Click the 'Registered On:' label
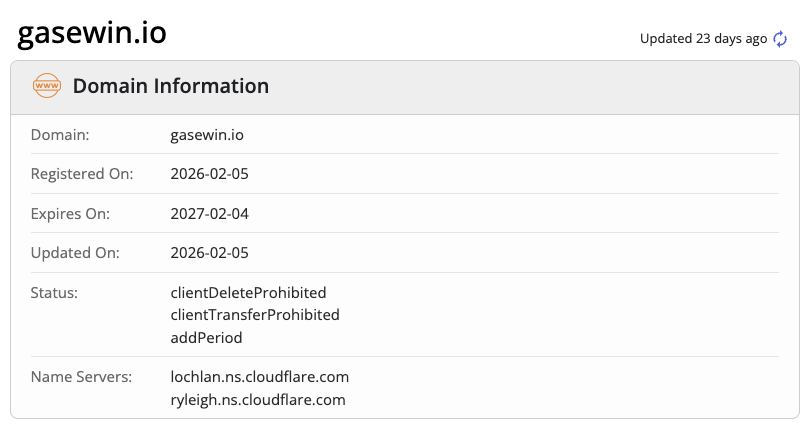This screenshot has height=425, width=811. coord(82,174)
